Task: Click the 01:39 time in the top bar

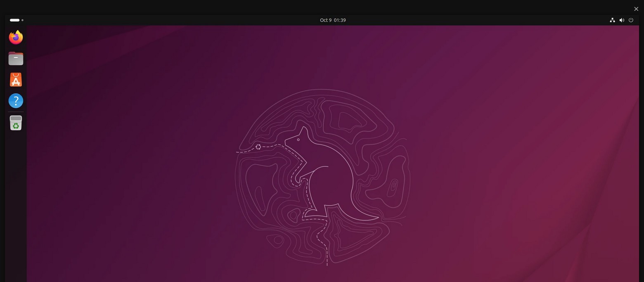Action: click(x=340, y=20)
